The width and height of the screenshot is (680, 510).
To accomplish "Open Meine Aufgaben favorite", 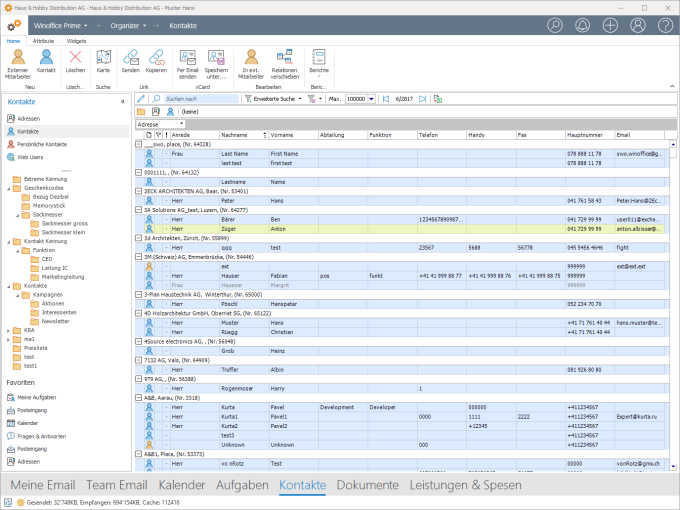I will pyautogui.click(x=32, y=397).
